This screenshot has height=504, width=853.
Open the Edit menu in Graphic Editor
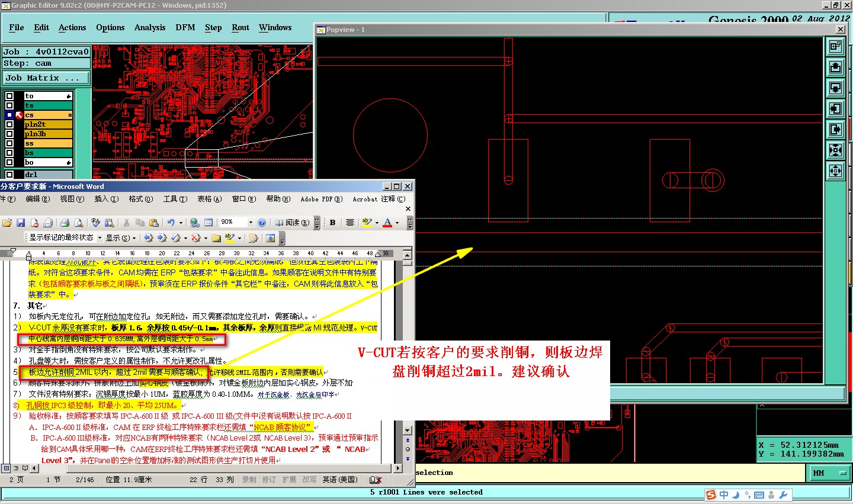41,28
